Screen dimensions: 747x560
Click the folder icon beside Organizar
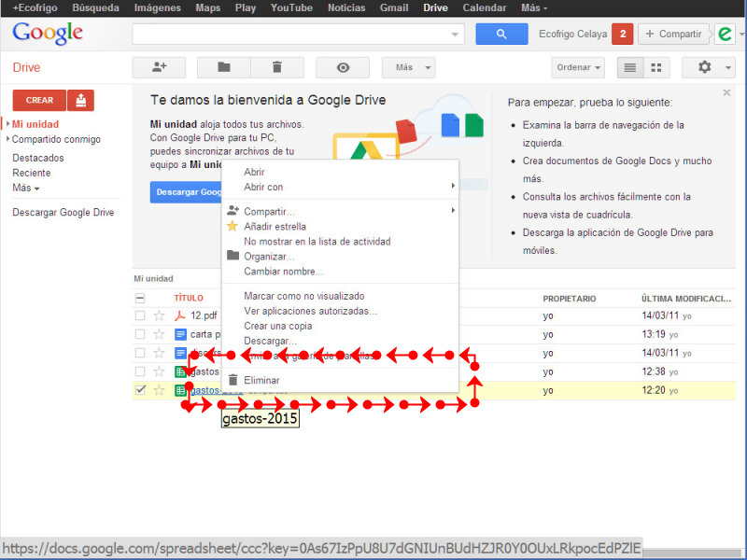tap(233, 255)
